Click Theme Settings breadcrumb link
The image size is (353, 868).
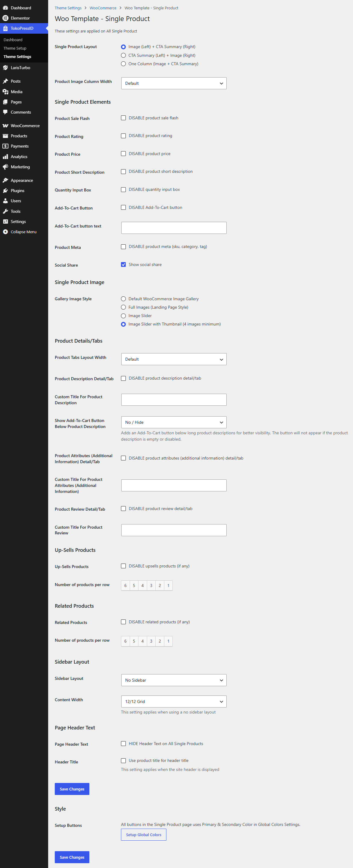[x=68, y=8]
